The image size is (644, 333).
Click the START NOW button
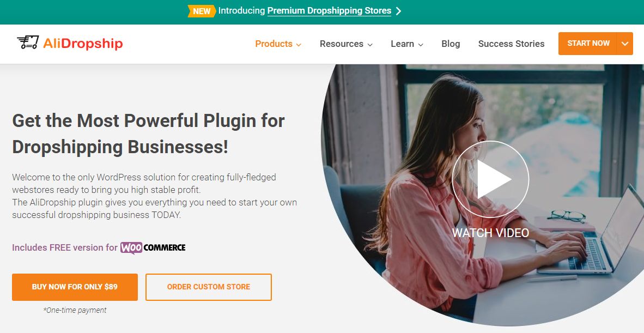[x=588, y=44]
